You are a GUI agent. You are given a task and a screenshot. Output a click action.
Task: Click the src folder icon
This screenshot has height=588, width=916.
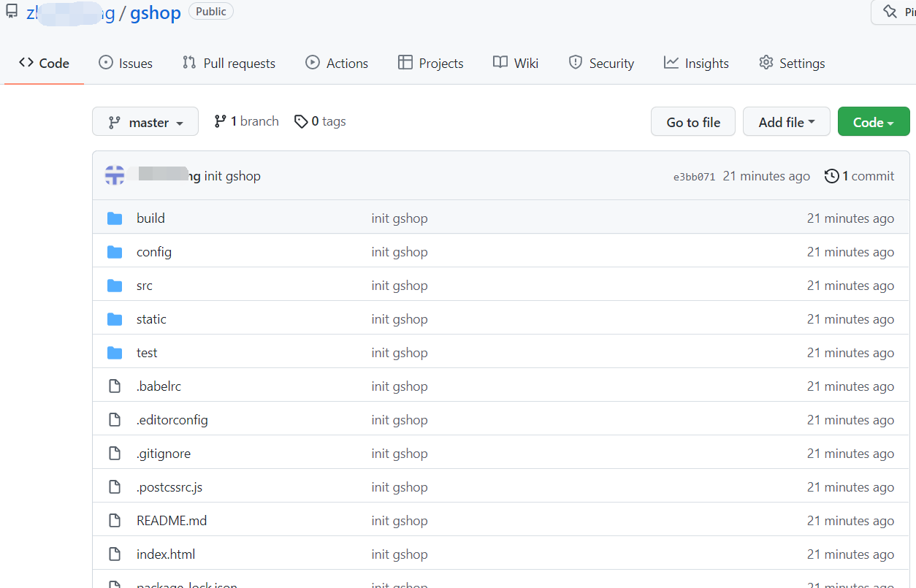click(x=115, y=286)
